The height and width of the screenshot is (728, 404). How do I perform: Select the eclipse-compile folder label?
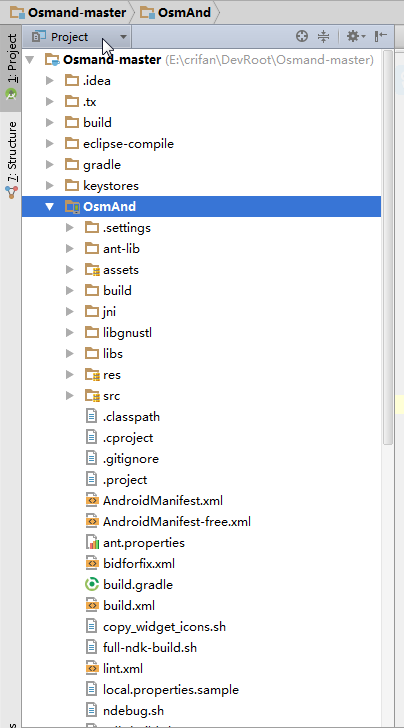[x=129, y=143]
